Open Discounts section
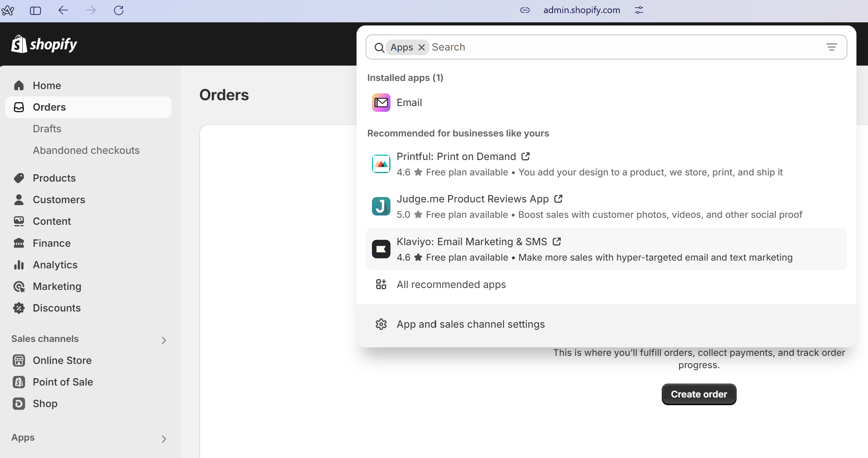 click(x=88, y=308)
